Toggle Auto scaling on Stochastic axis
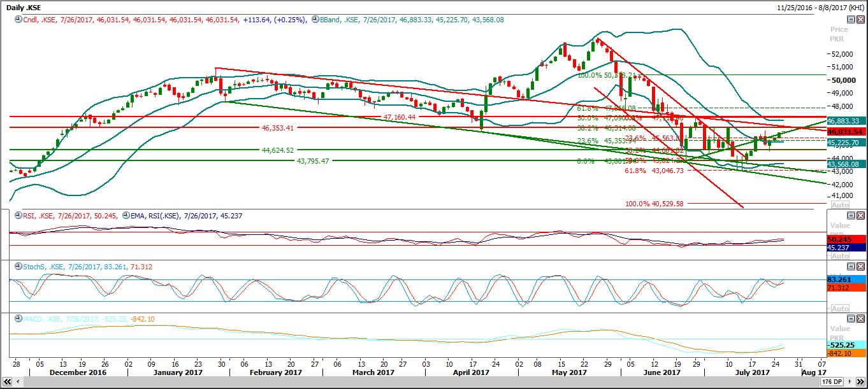 tap(841, 308)
